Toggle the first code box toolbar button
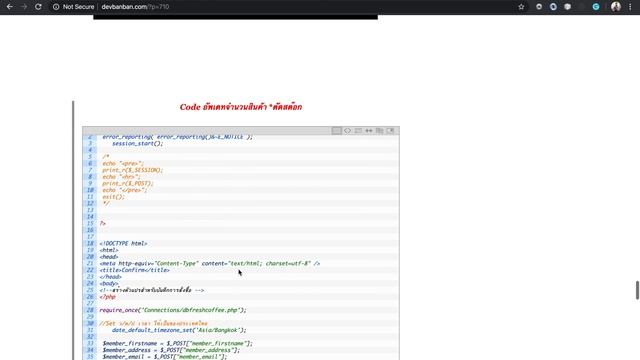640x360 pixels. (x=336, y=131)
